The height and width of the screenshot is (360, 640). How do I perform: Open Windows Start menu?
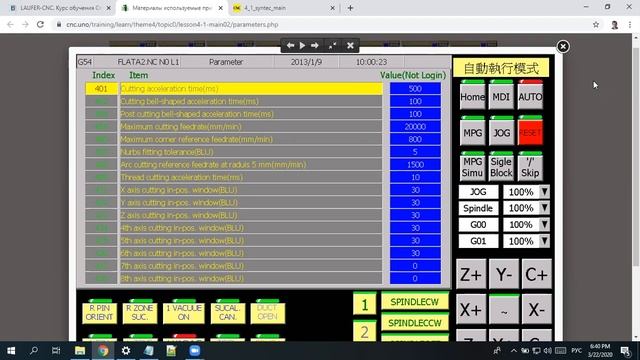pos(11,351)
